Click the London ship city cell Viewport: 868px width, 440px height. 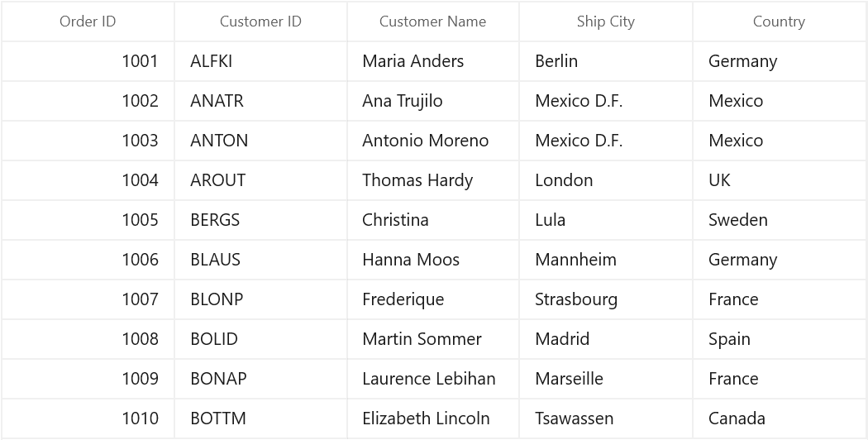(606, 180)
